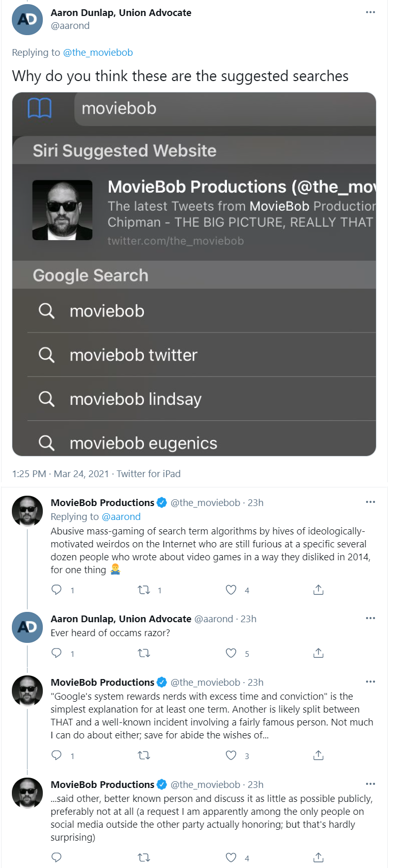The height and width of the screenshot is (868, 394).
Task: Click the @the_moviebob reply link in the main tweet
Action: (x=98, y=53)
